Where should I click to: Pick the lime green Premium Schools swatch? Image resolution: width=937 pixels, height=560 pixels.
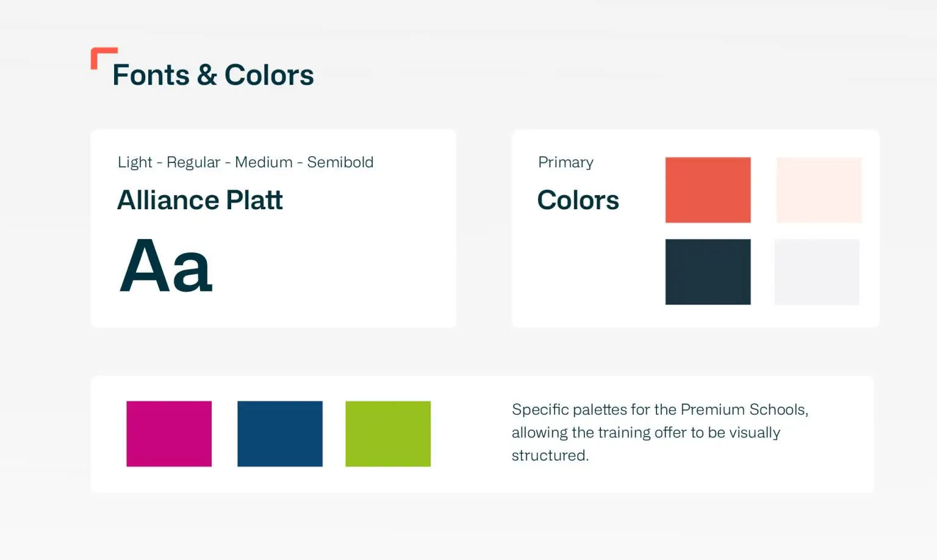388,434
